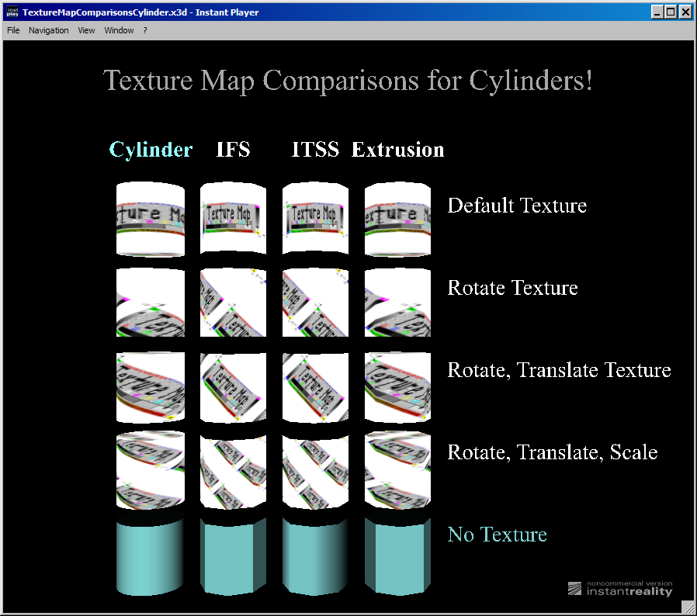
Task: Select the Cylinder rotate, translate texture shape
Action: pos(151,386)
